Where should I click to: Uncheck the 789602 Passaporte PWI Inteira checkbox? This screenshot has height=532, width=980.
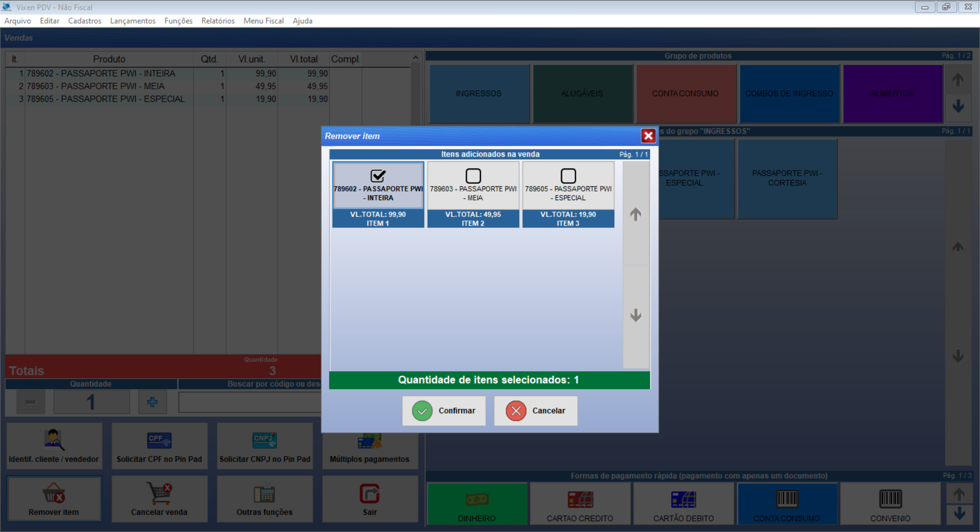pos(378,176)
